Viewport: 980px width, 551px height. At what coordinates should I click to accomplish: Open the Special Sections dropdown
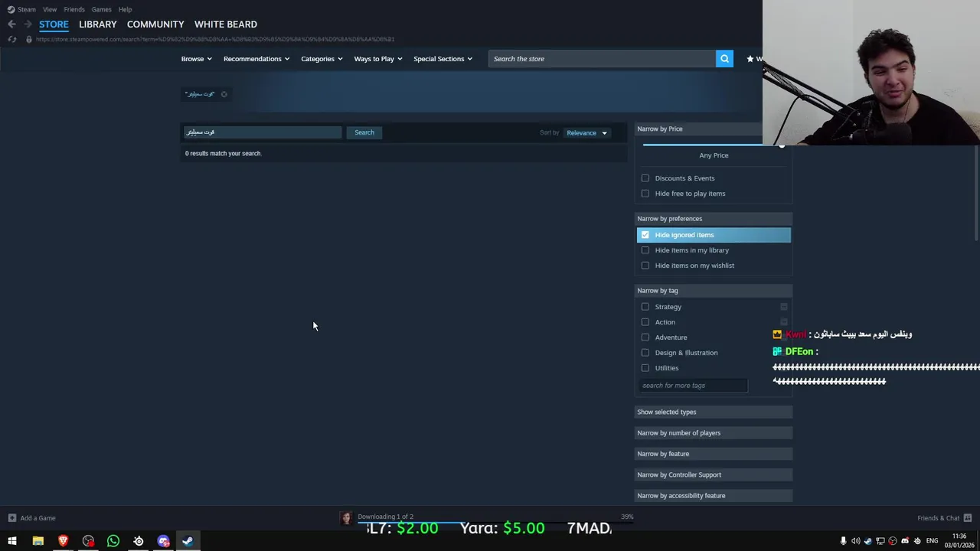click(443, 59)
